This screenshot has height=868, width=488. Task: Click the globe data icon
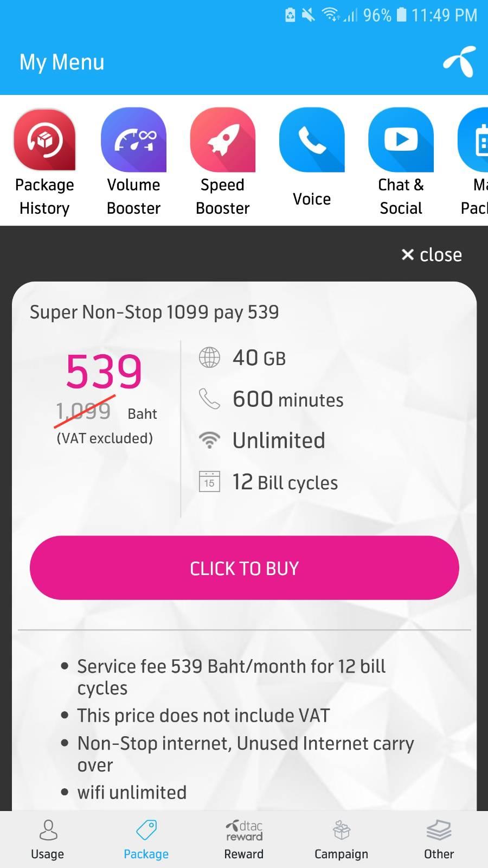pyautogui.click(x=209, y=358)
